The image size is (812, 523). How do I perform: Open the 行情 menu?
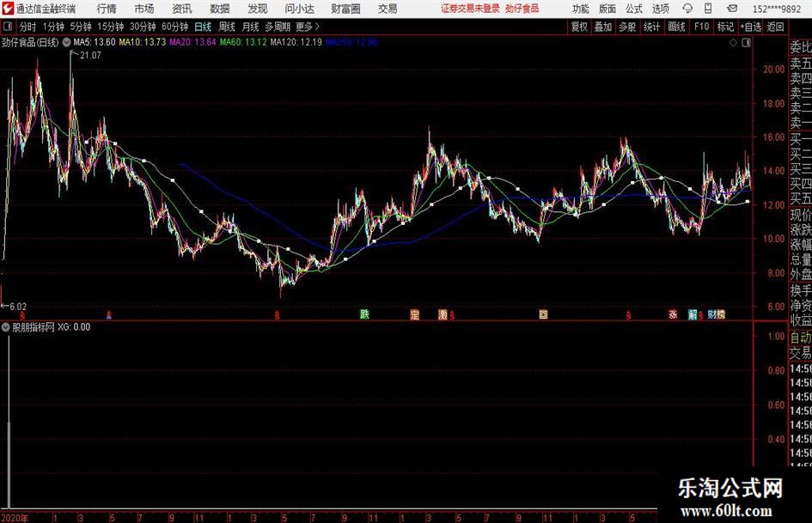coord(107,9)
